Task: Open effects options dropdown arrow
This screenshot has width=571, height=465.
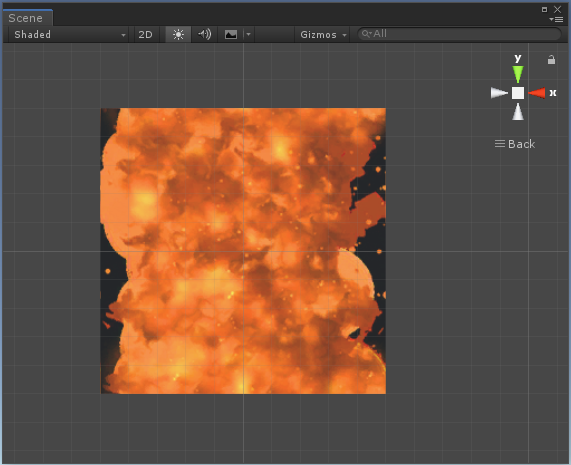Action: click(248, 35)
